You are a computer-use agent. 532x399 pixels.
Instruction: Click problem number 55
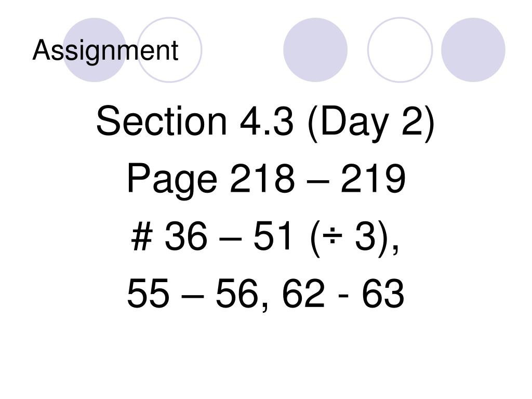tap(148, 293)
